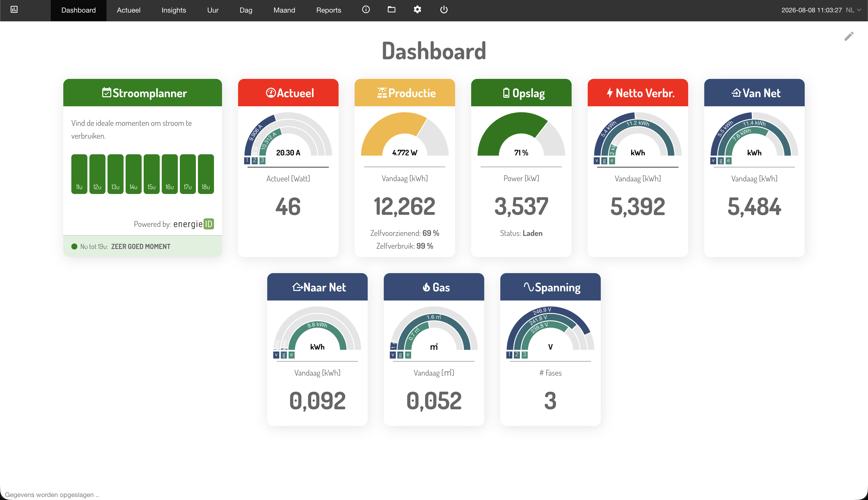Click the solar panel icon in the Productie header
Screen dimensions: 868x500
click(x=382, y=93)
